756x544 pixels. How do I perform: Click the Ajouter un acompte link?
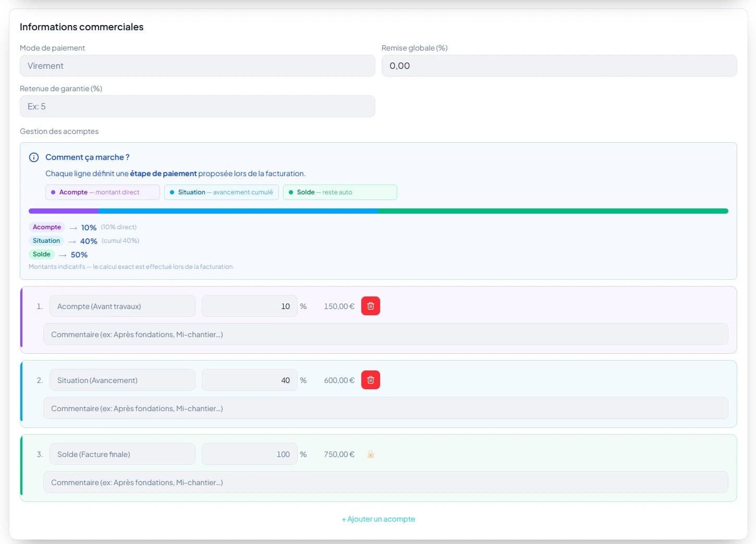(x=379, y=519)
